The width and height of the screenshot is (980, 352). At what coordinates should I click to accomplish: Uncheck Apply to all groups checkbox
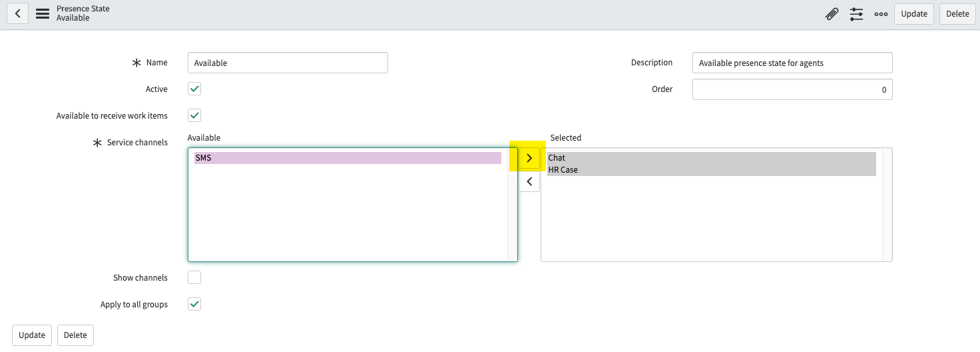(194, 304)
